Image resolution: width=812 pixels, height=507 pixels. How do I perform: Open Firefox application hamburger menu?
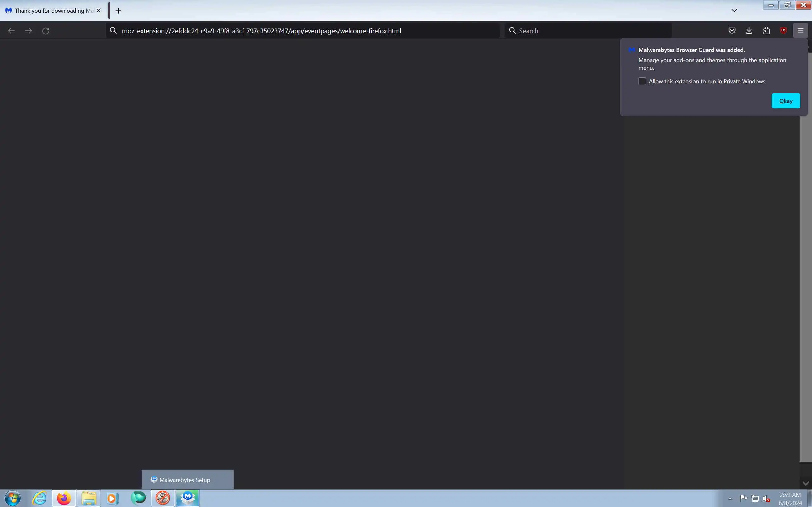click(x=800, y=30)
